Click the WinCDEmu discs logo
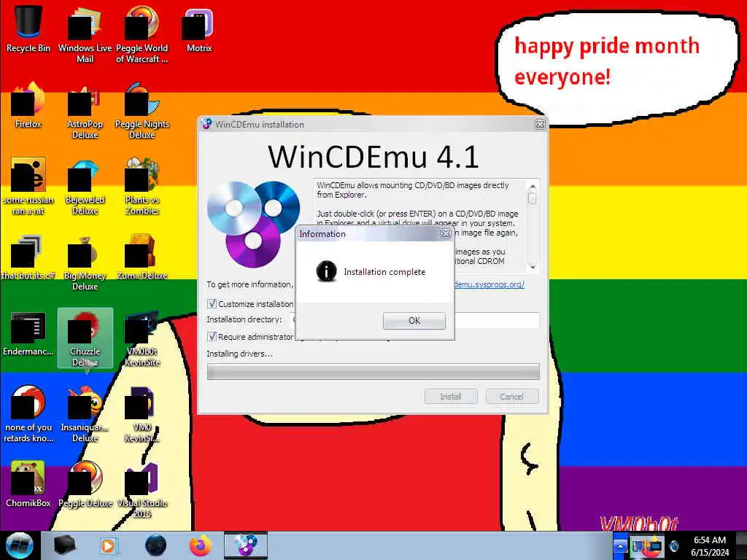The width and height of the screenshot is (747, 560). (253, 223)
